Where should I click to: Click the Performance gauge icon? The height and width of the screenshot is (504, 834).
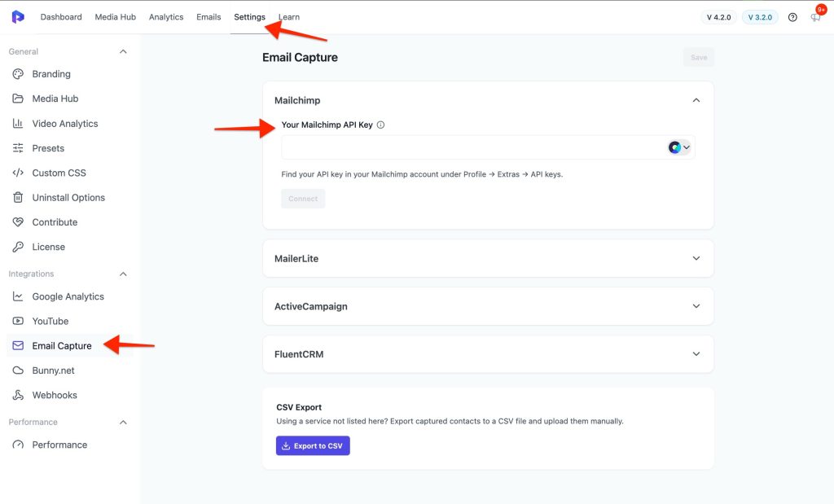18,445
